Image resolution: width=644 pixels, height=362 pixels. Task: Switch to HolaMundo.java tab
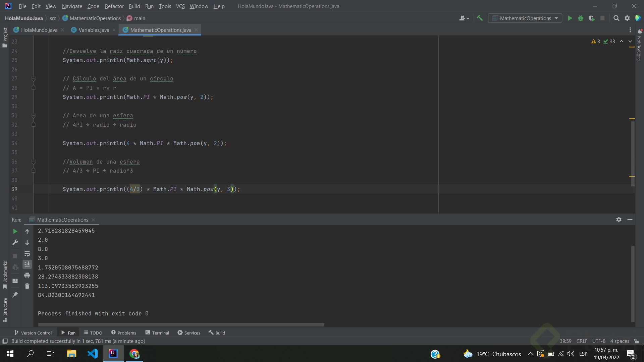[39, 30]
